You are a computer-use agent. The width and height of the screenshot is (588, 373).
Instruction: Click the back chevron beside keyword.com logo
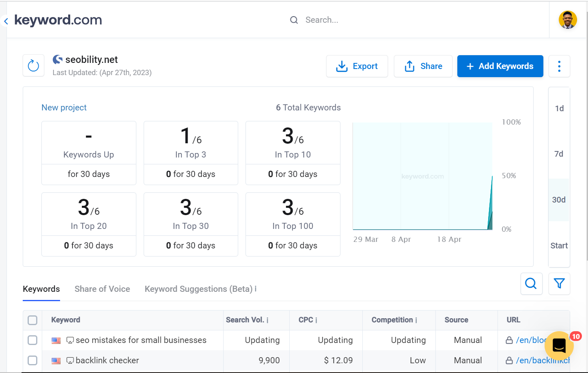[x=6, y=21]
